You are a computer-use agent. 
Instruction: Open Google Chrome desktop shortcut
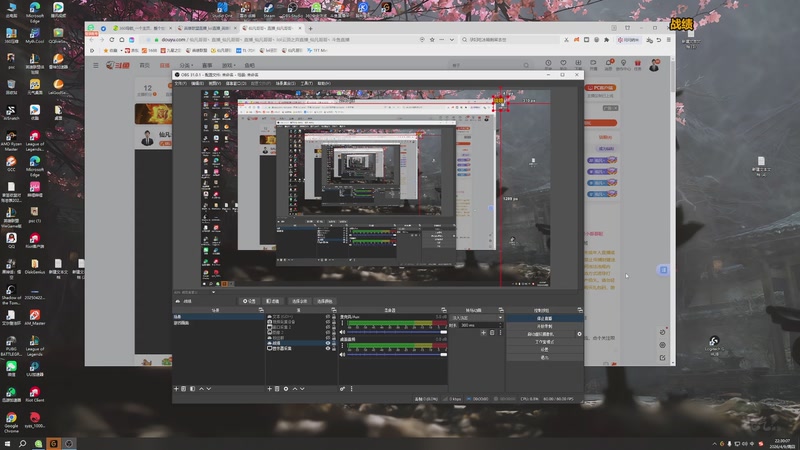click(x=11, y=421)
